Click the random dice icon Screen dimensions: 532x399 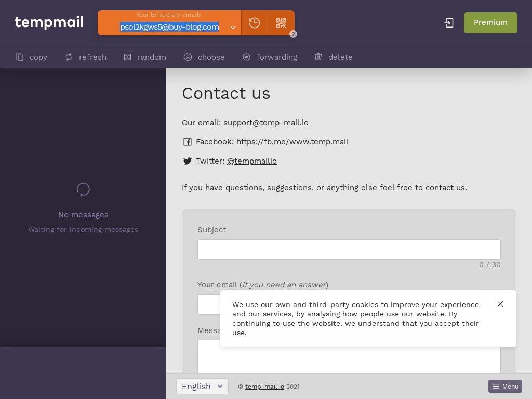click(128, 57)
